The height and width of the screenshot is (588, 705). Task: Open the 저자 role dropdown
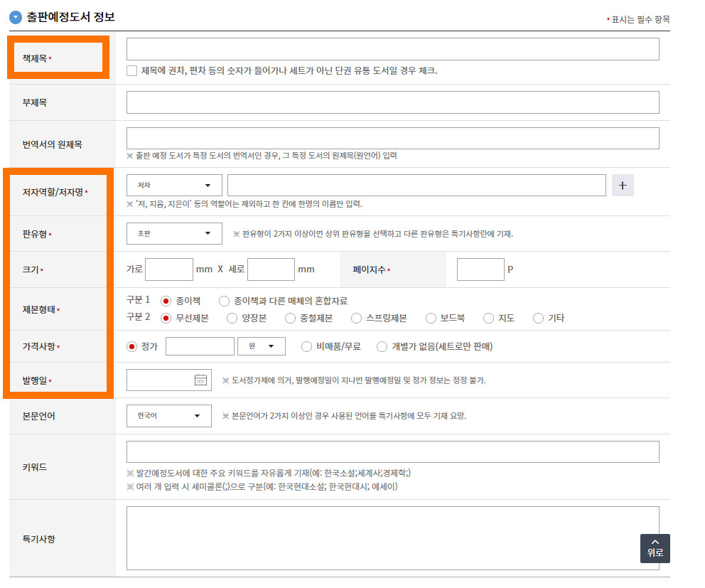point(174,186)
